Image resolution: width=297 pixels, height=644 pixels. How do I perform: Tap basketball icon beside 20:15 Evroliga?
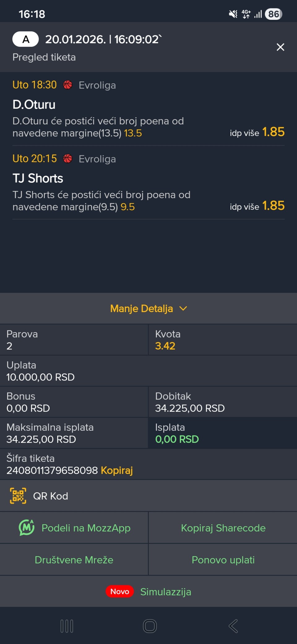68,159
